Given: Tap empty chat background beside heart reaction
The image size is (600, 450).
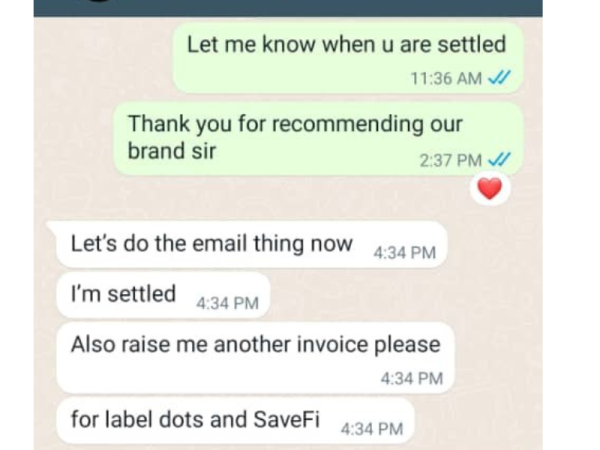Looking at the screenshot, I should (268, 195).
